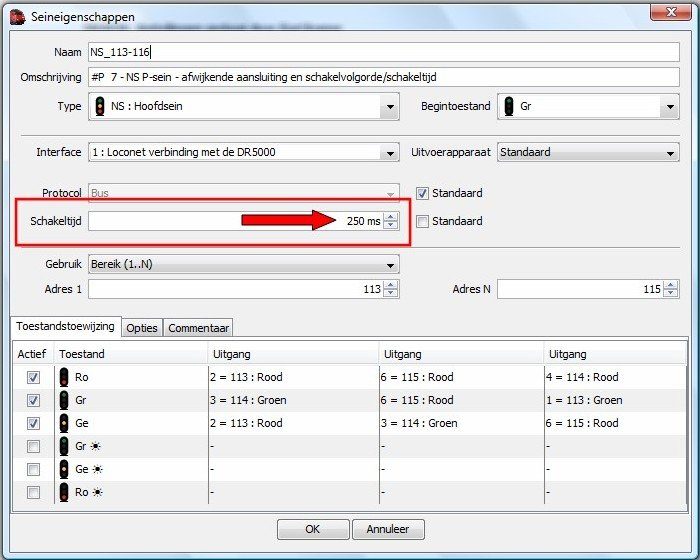This screenshot has height=560, width=700.
Task: Select cell '3 = 114 : Groen' in Ge row
Action: [x=461, y=423]
